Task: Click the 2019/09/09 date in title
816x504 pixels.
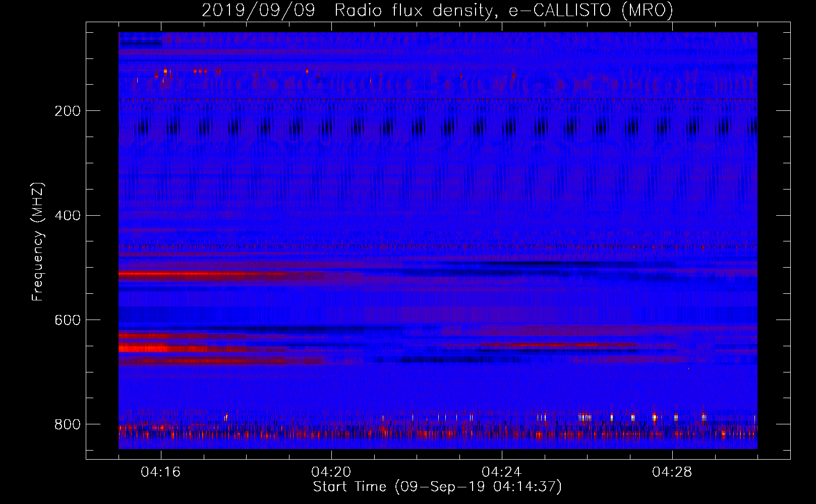Action: [258, 10]
